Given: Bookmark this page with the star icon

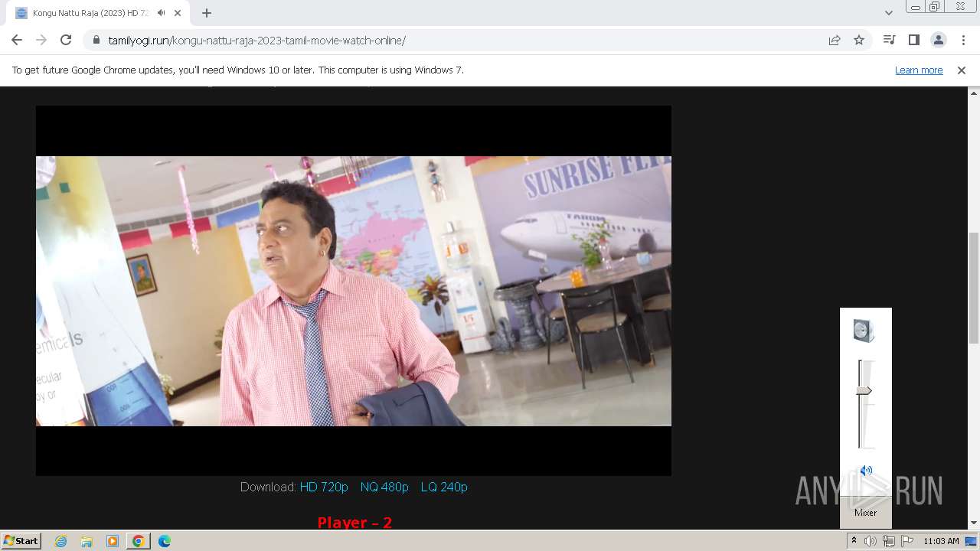Looking at the screenshot, I should click(x=859, y=40).
